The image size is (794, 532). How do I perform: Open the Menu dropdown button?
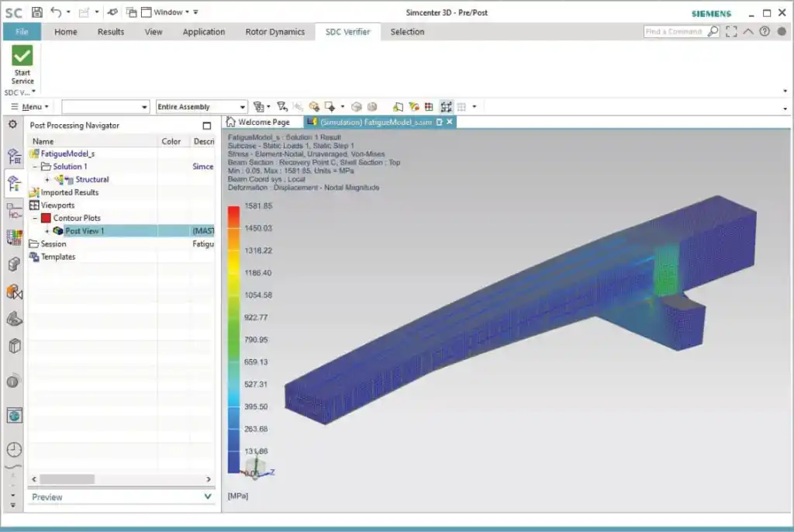point(29,106)
